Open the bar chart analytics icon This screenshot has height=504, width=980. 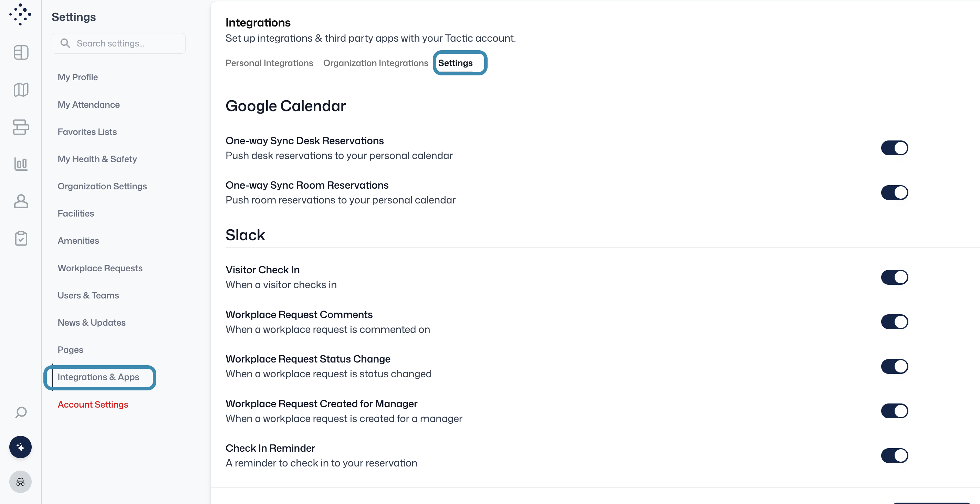coord(21,164)
